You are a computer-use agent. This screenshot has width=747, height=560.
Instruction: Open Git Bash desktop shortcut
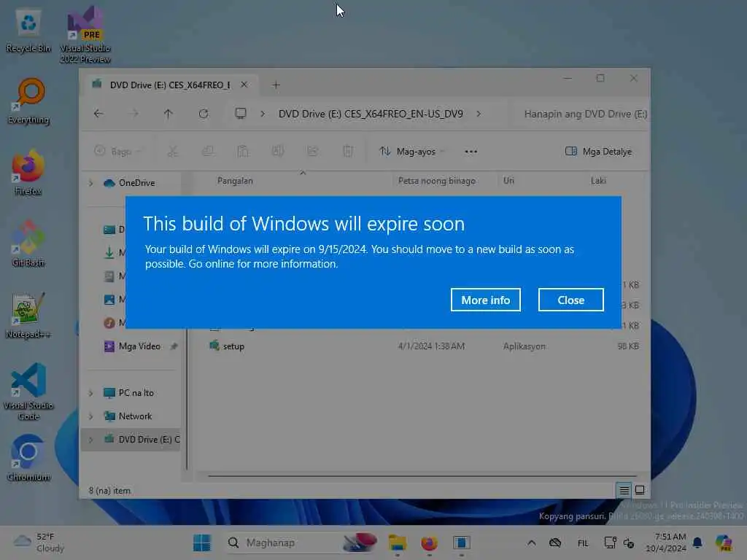click(x=28, y=244)
